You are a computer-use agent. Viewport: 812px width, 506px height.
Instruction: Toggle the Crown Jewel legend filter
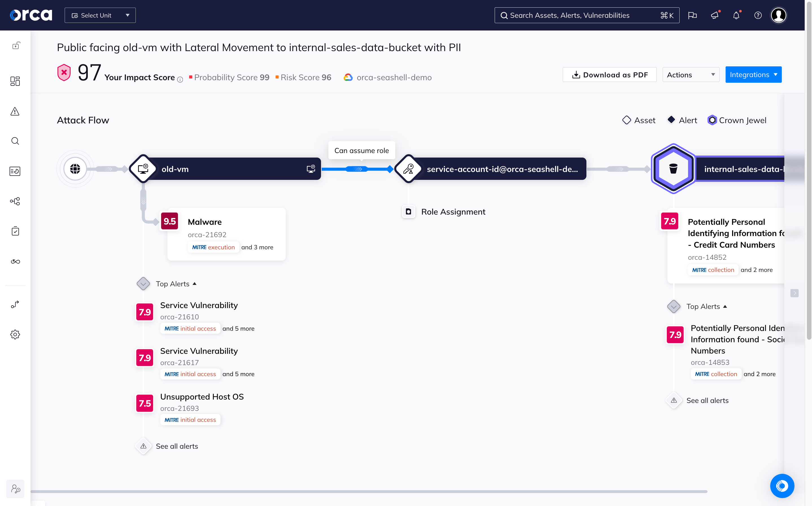pyautogui.click(x=737, y=120)
